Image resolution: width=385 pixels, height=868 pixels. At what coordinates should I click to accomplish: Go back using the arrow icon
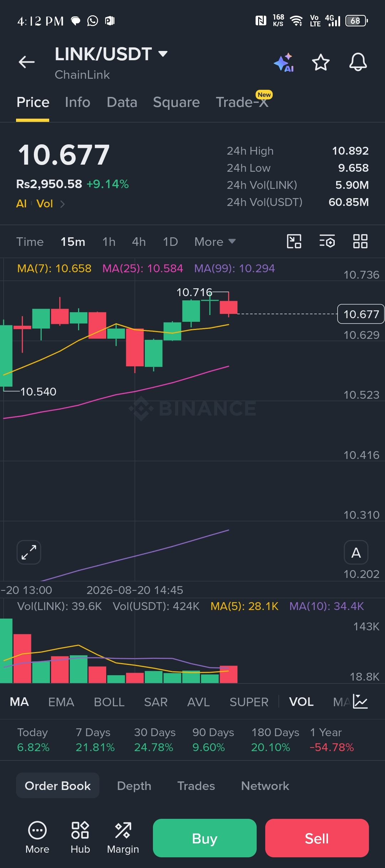click(x=27, y=62)
